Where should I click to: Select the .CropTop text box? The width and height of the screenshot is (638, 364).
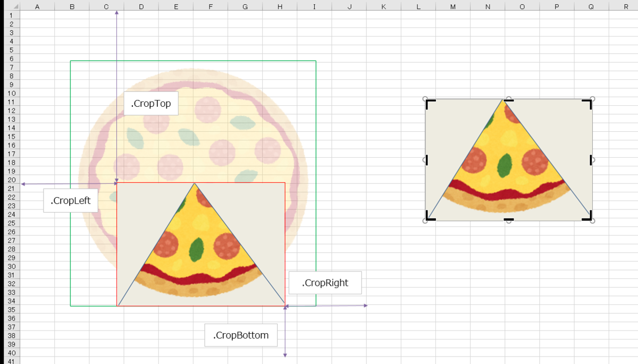151,104
